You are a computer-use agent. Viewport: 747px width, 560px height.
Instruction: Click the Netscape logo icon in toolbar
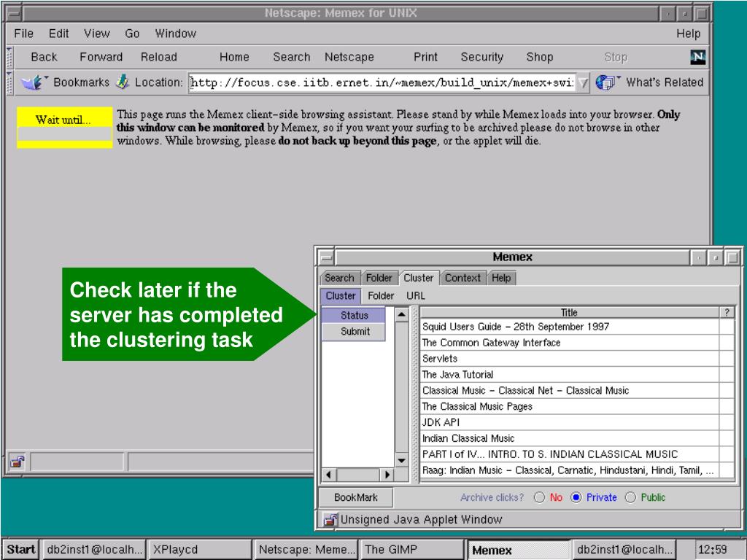tap(697, 57)
